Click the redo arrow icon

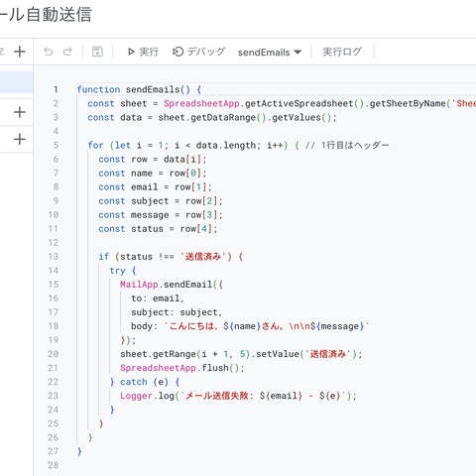[67, 52]
